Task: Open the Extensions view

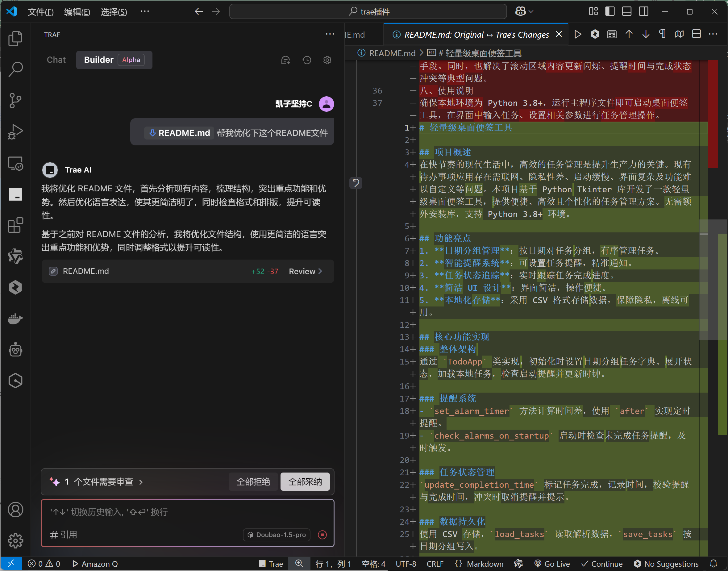Action: pyautogui.click(x=15, y=225)
